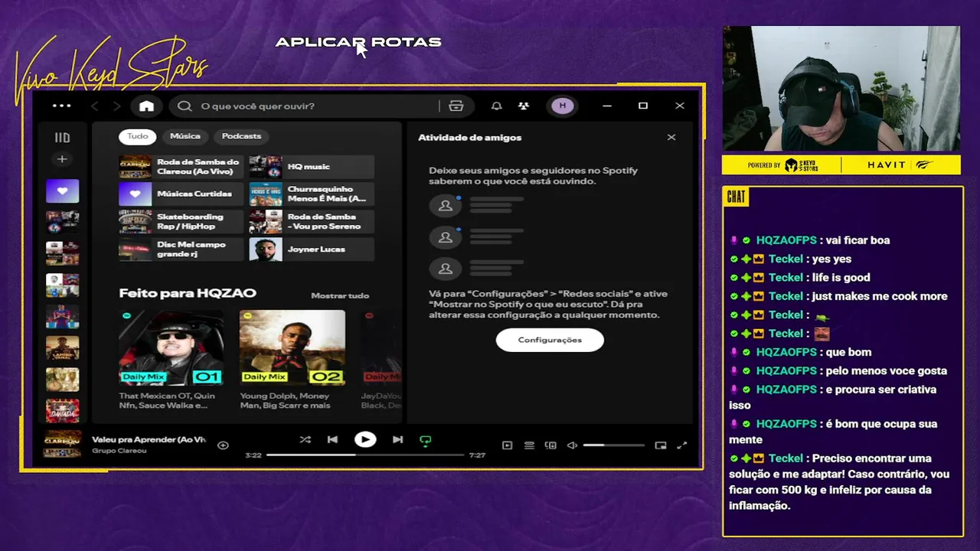This screenshot has height=551, width=980.
Task: Toggle shuffle playback
Action: click(x=305, y=440)
